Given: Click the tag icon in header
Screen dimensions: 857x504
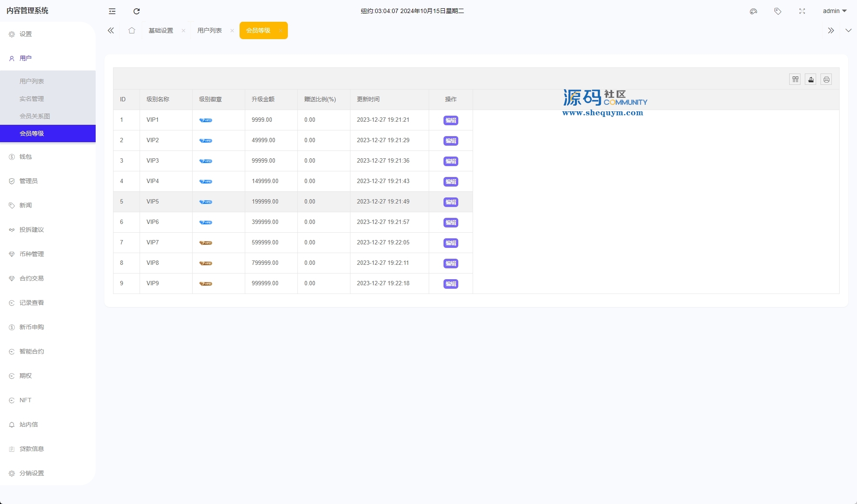Looking at the screenshot, I should point(778,11).
